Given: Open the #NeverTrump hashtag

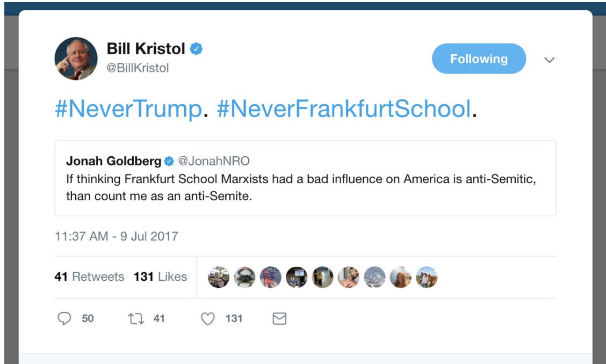Looking at the screenshot, I should [x=128, y=108].
